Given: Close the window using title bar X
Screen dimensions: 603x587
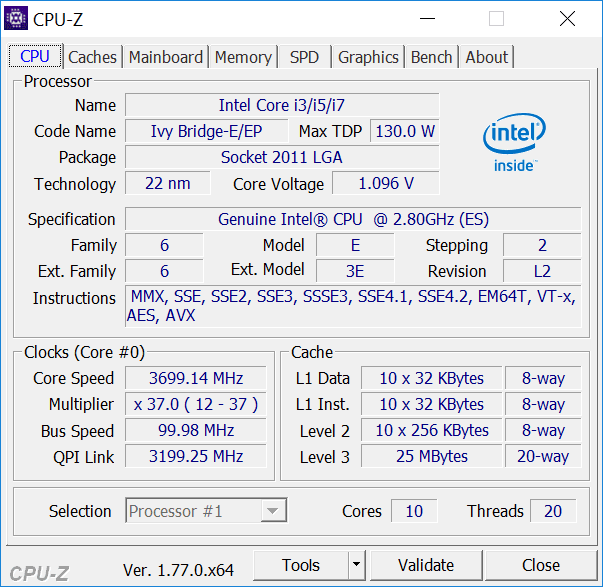Looking at the screenshot, I should coord(568,18).
